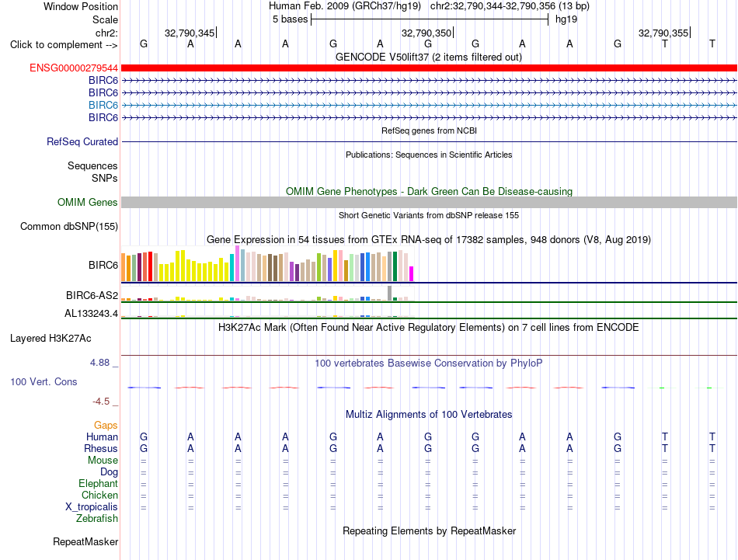
Task: Click position label 32,790,355
Action: tap(663, 33)
